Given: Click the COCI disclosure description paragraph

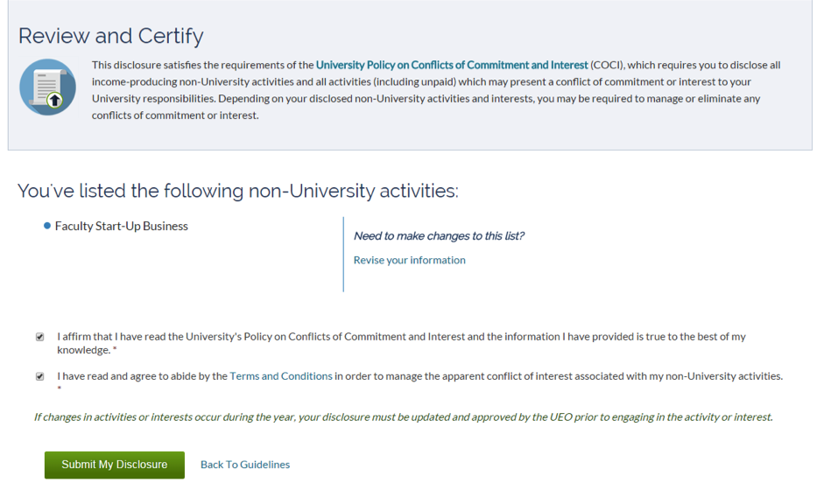Looking at the screenshot, I should (436, 90).
